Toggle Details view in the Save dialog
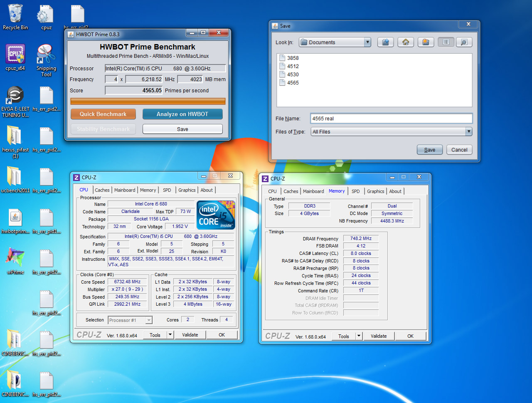The image size is (532, 403). pos(464,42)
